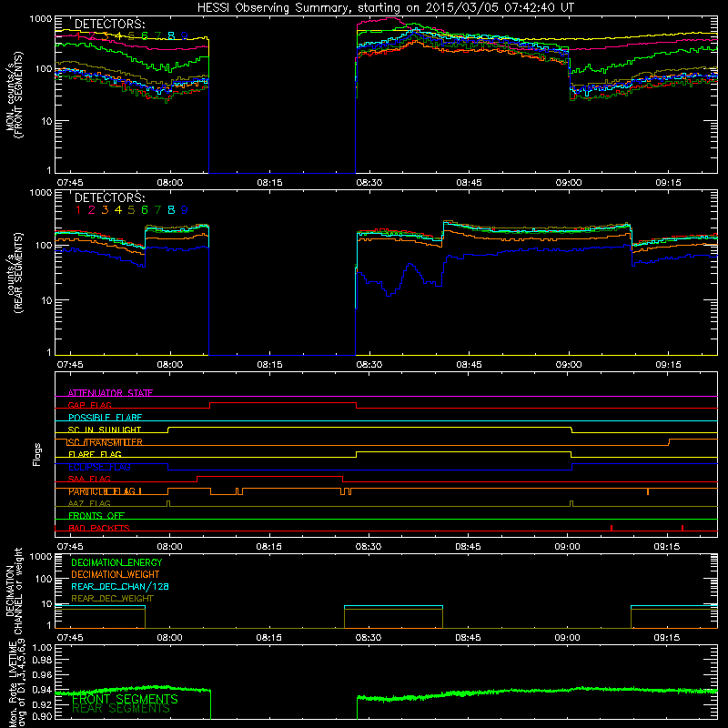Click the FRONT SEGMENTS livetime legend text

pyautogui.click(x=125, y=699)
